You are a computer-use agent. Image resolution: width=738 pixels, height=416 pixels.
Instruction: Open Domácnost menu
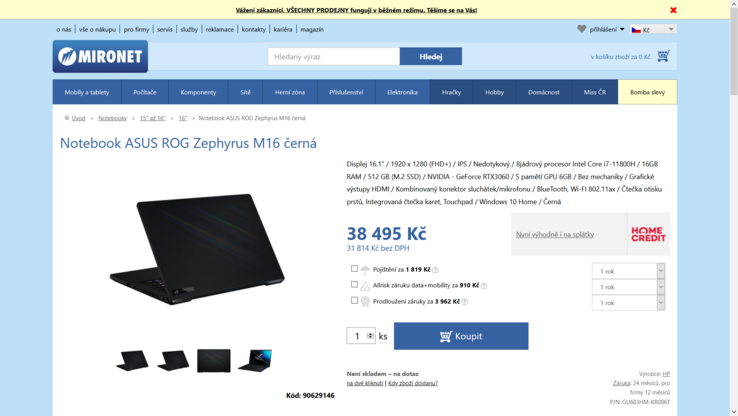tap(544, 92)
